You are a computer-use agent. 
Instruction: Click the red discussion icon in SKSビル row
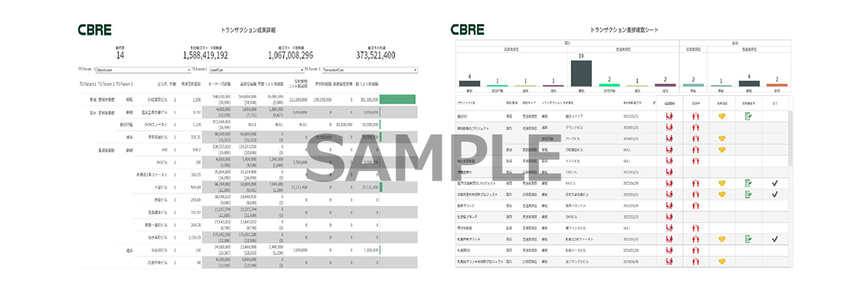point(669,217)
